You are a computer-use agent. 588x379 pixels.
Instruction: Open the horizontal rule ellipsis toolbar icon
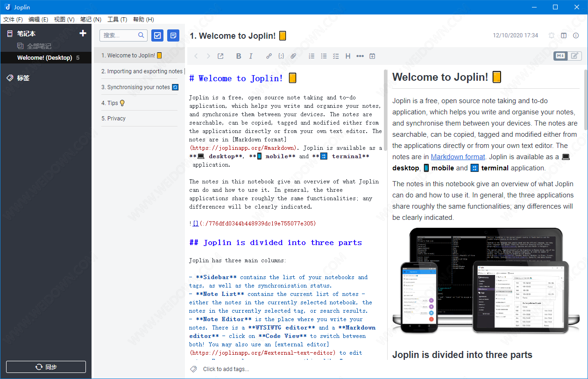pyautogui.click(x=360, y=56)
